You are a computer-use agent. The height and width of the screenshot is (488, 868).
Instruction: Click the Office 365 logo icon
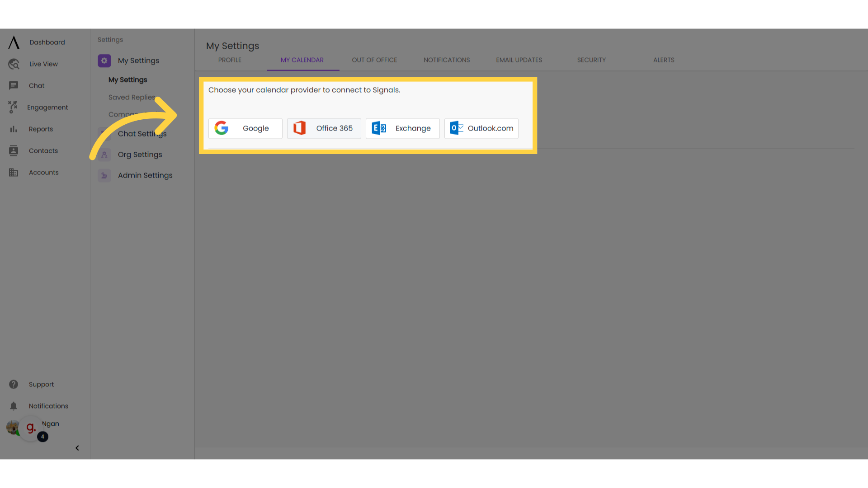pos(299,128)
